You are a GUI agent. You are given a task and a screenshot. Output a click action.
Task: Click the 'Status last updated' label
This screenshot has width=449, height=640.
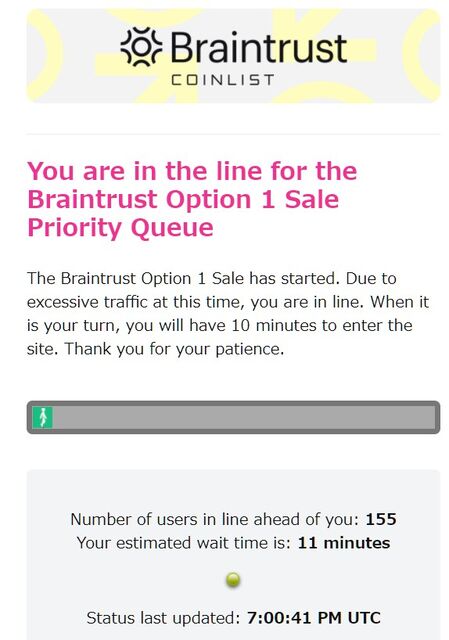click(x=163, y=618)
